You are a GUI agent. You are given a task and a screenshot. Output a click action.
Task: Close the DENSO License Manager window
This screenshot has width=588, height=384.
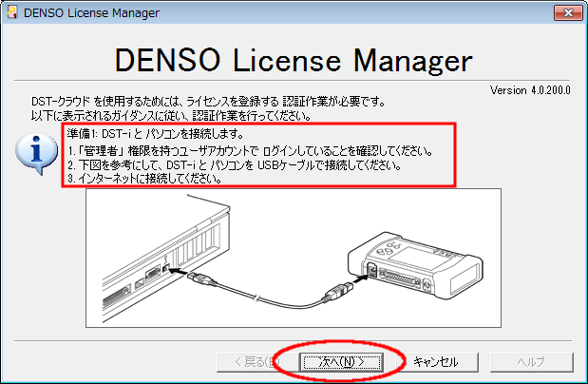pyautogui.click(x=568, y=13)
